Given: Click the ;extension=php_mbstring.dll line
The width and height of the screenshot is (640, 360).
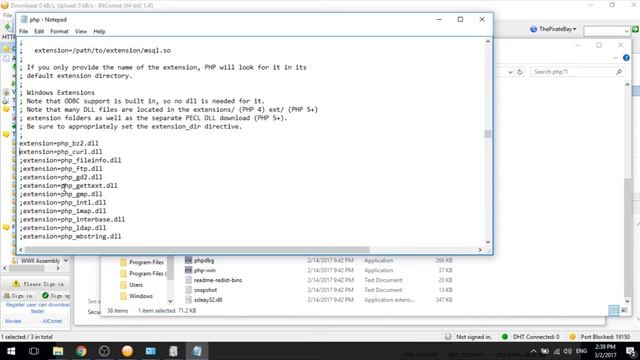Looking at the screenshot, I should 70,236.
